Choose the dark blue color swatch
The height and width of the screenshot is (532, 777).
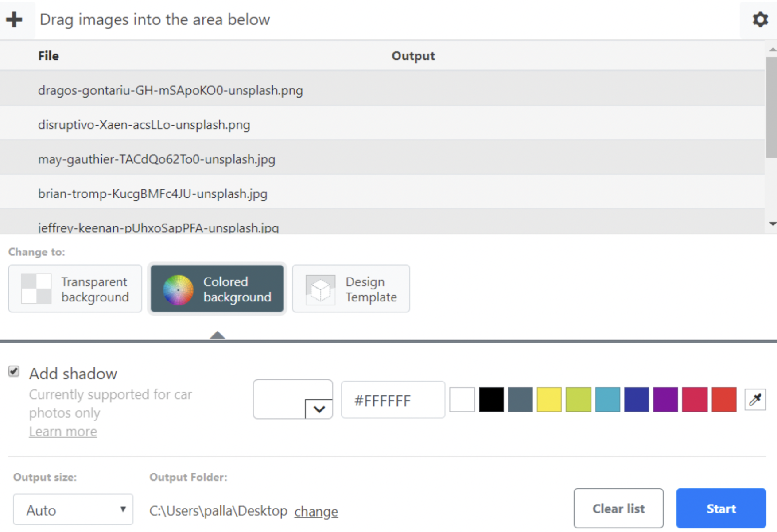tap(637, 400)
